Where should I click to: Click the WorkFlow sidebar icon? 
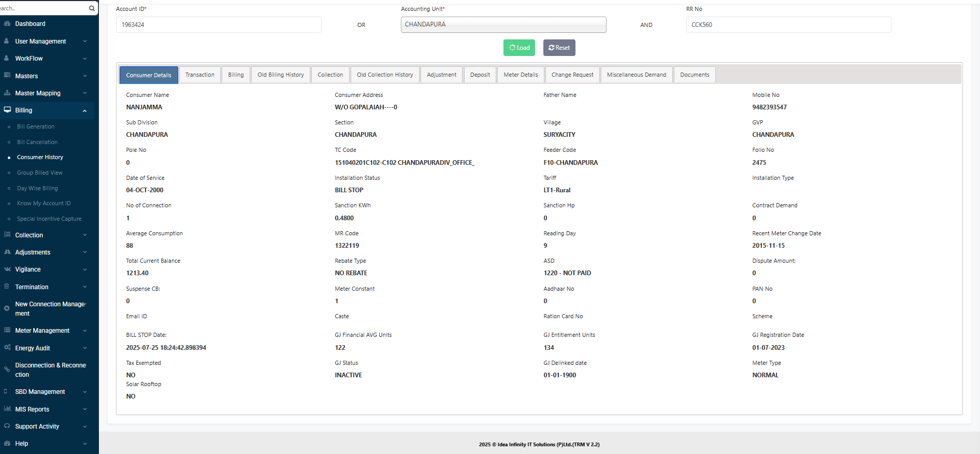tap(7, 58)
